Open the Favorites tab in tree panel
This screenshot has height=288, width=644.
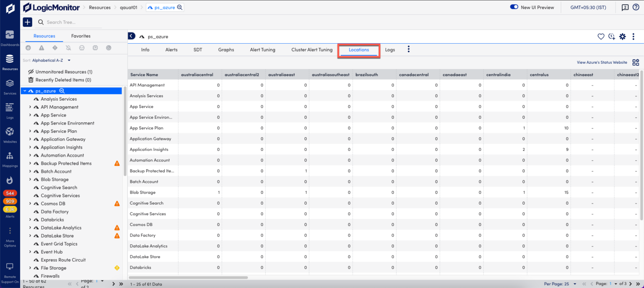pyautogui.click(x=81, y=36)
